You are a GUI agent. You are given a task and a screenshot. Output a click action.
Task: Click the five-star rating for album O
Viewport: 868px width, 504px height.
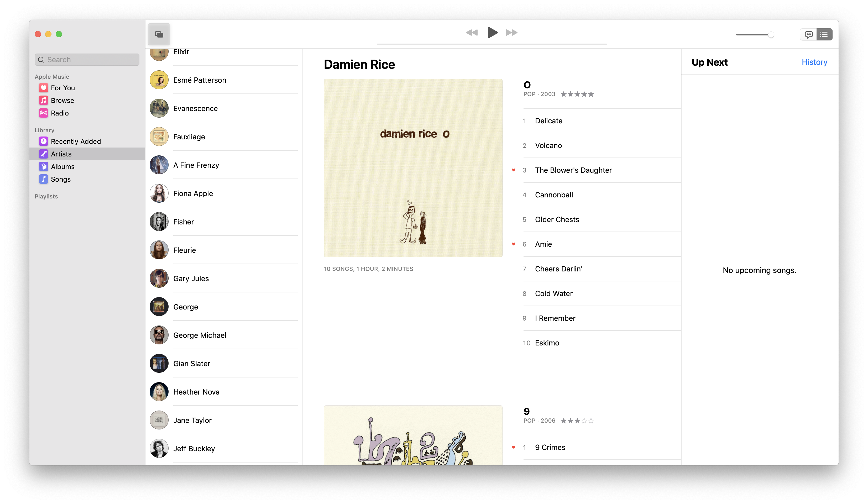577,94
